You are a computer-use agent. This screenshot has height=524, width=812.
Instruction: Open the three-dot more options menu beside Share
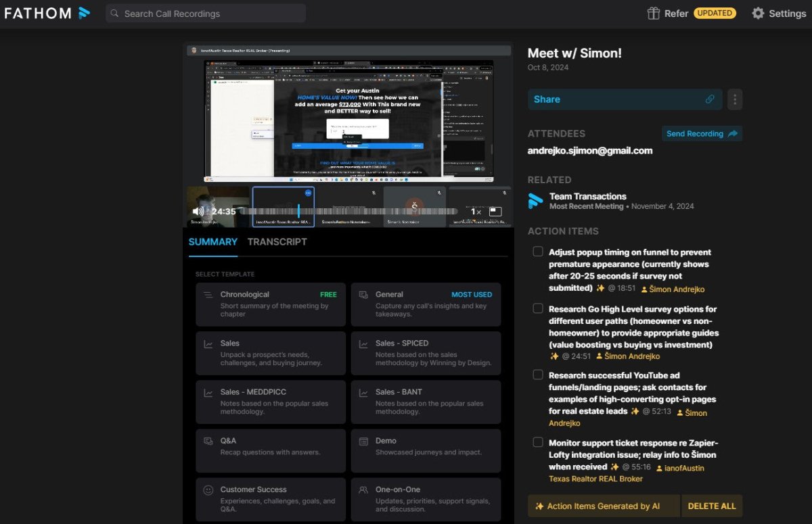[735, 99]
